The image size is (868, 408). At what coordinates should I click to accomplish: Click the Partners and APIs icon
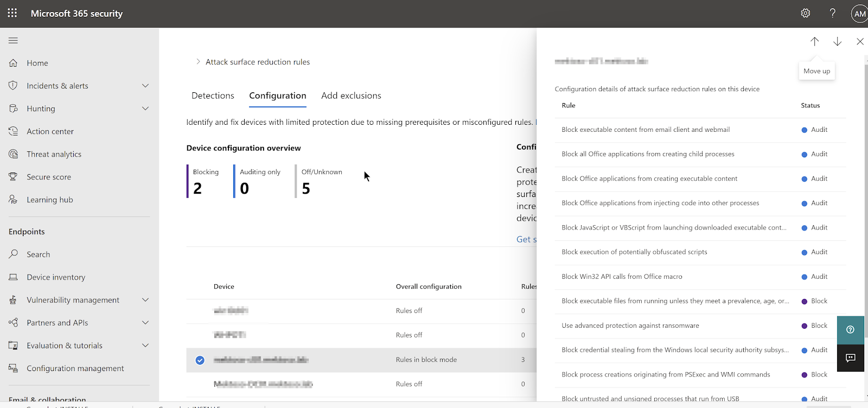point(14,323)
